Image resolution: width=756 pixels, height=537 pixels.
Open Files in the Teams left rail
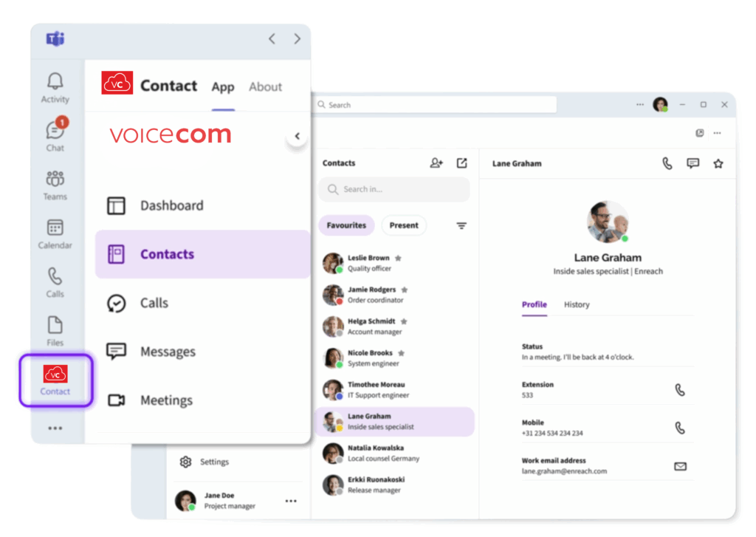[55, 331]
